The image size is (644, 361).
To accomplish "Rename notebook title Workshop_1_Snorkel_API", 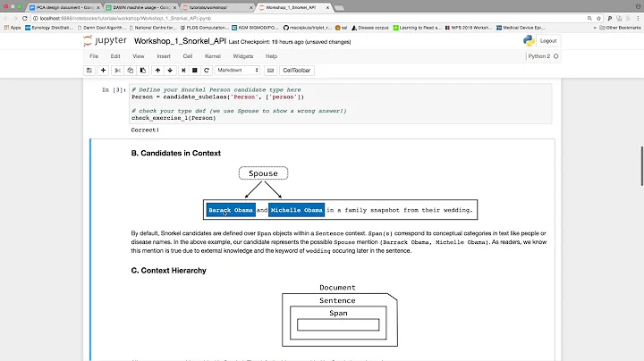I will tap(180, 41).
